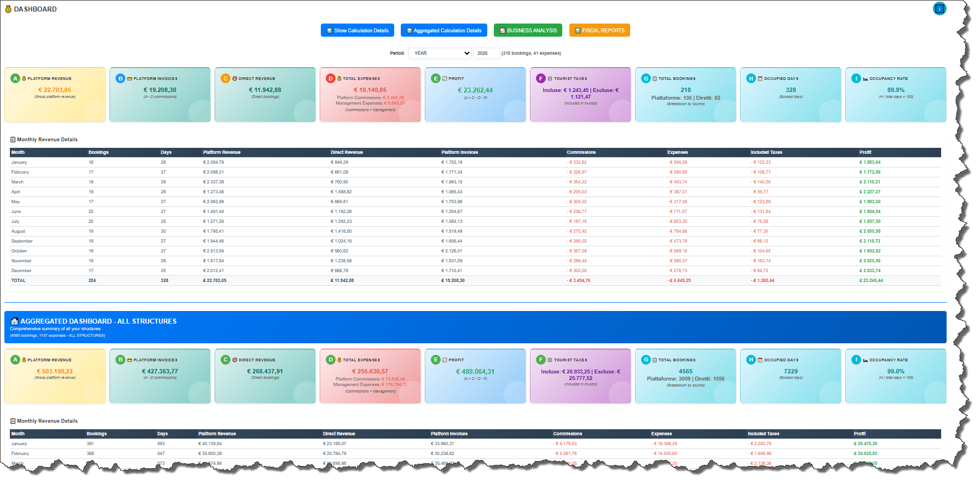
Task: Click the orange A badge on top Platform Revenue card
Action: coord(15,78)
